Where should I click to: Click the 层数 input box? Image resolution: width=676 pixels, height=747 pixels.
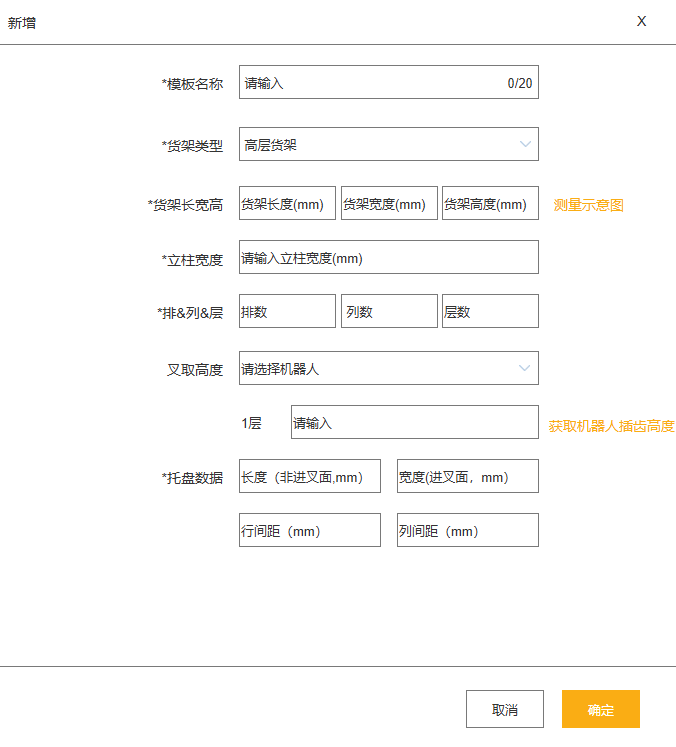click(490, 311)
